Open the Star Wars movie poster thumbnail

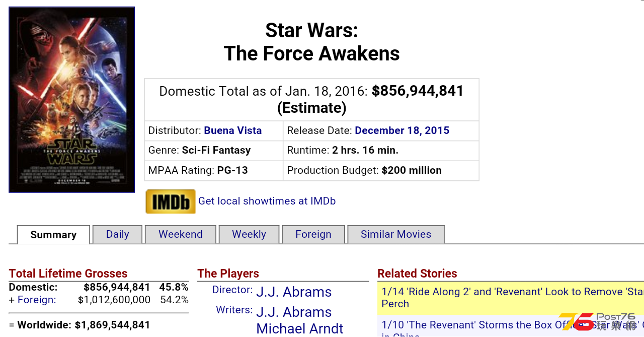click(x=72, y=100)
